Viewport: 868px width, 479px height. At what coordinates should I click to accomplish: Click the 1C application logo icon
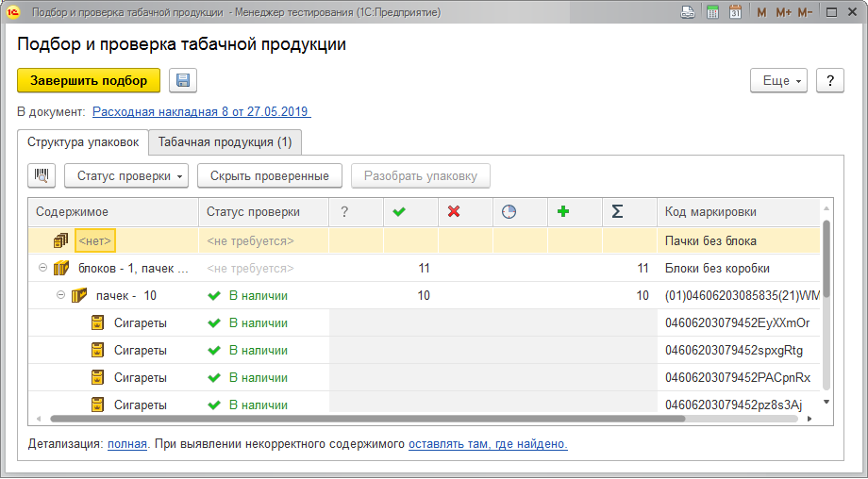(13, 11)
